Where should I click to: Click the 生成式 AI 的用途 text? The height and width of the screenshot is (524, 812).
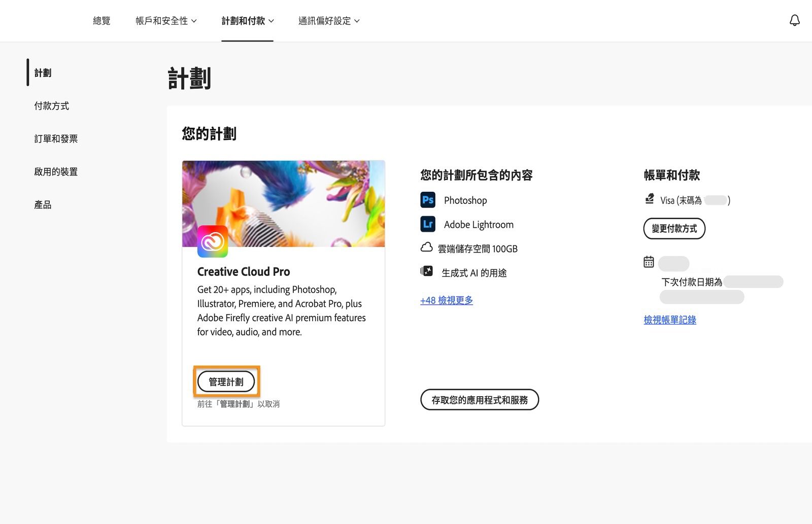474,273
